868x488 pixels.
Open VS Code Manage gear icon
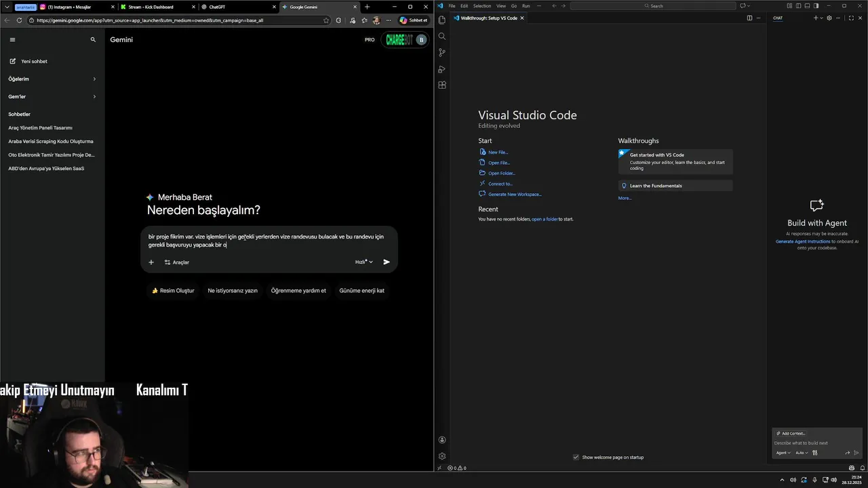(x=442, y=456)
